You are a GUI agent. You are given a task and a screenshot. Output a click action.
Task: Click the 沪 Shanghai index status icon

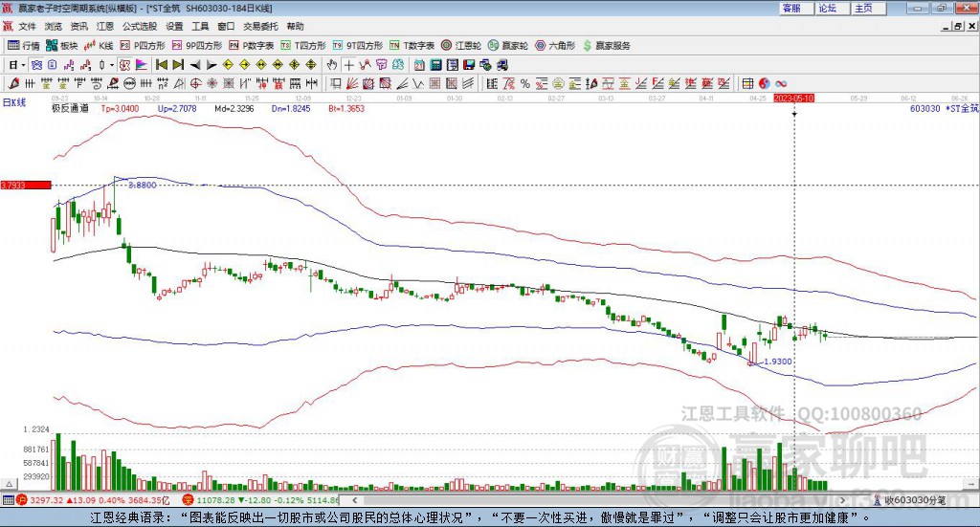coord(22,500)
